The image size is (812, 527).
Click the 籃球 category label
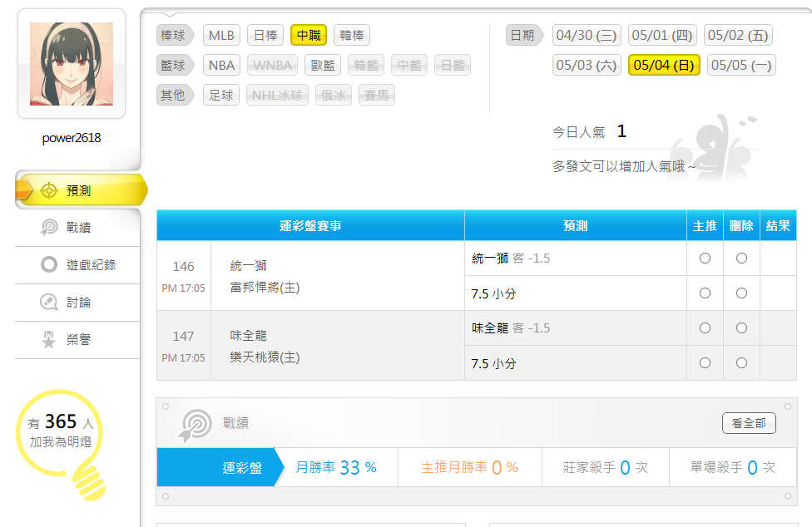coord(175,65)
